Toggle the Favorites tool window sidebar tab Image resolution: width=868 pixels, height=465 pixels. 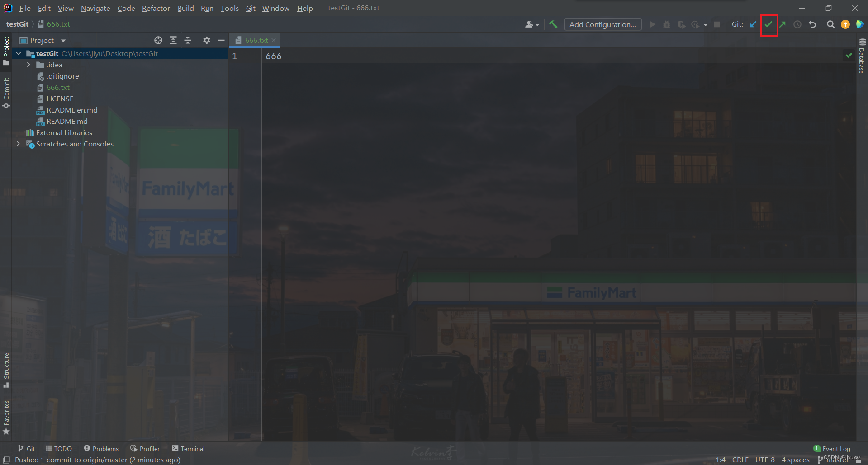6,417
